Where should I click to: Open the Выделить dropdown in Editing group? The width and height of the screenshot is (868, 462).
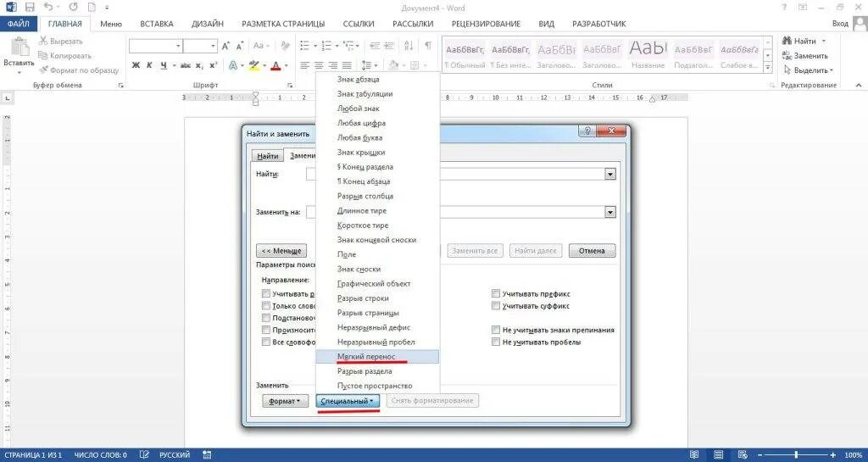pos(809,70)
